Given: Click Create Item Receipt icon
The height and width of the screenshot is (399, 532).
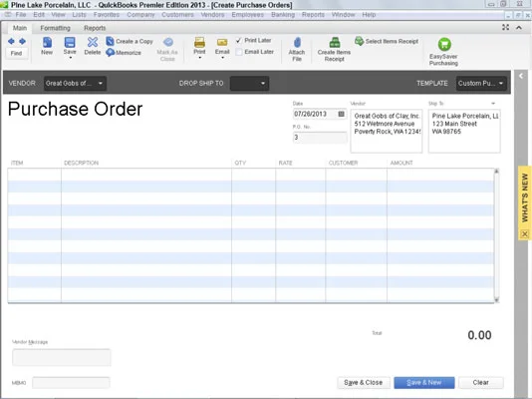Looking at the screenshot, I should (335, 43).
